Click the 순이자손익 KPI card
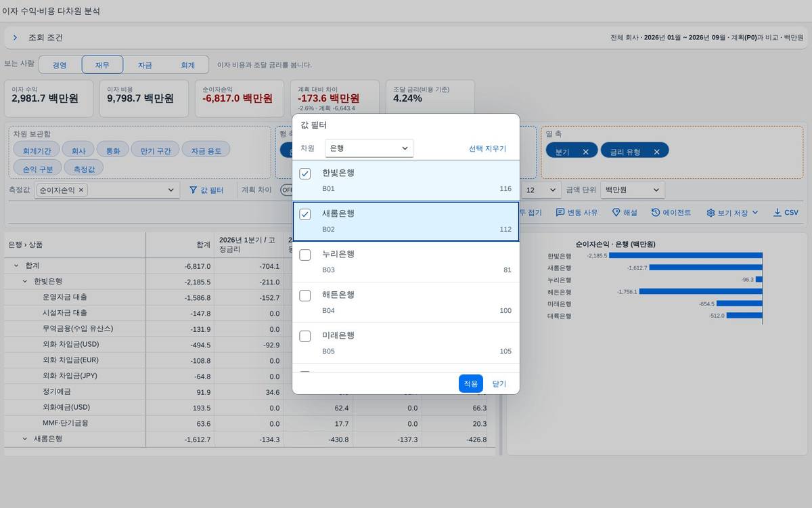 tap(240, 99)
